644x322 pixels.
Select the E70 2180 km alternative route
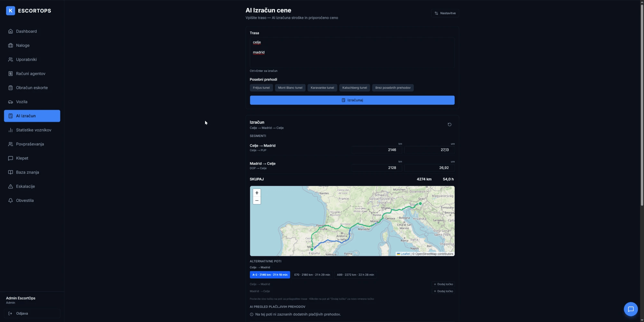[312, 275]
